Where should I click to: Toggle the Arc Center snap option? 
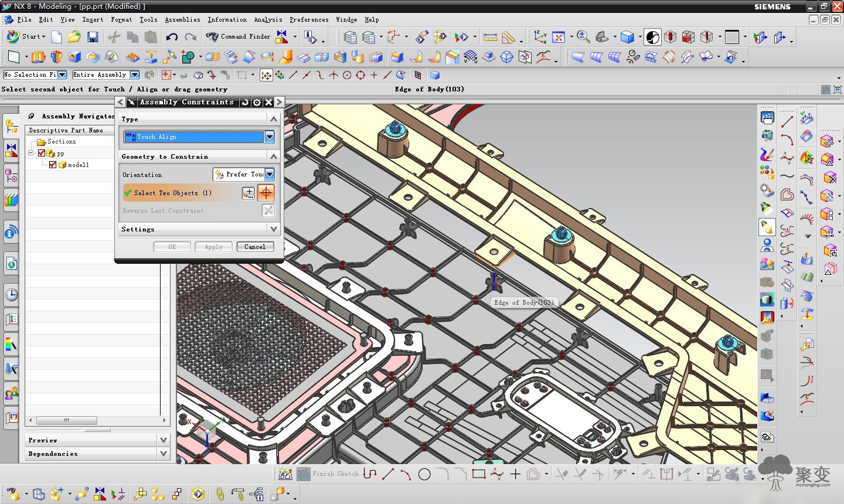click(347, 75)
